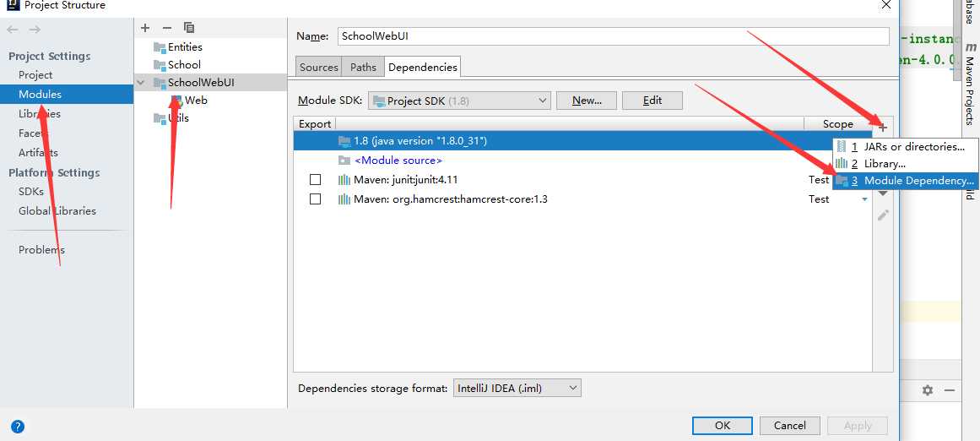Click the add dependency plus icon
980x441 pixels.
(x=882, y=128)
